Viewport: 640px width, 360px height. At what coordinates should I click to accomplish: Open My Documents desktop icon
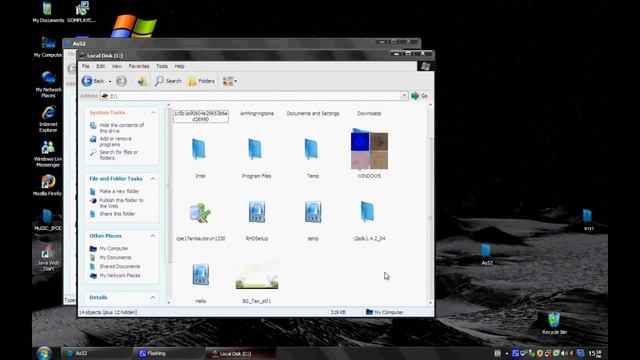point(48,12)
